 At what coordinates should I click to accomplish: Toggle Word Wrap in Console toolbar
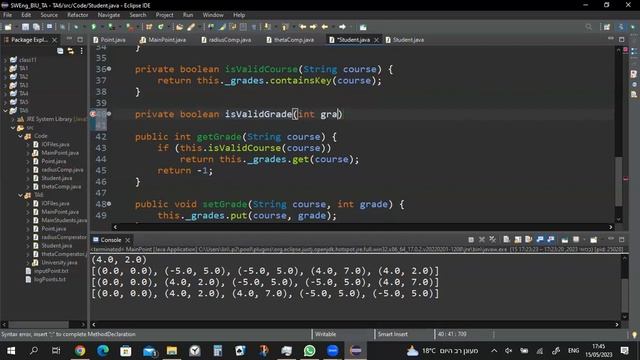[529, 240]
